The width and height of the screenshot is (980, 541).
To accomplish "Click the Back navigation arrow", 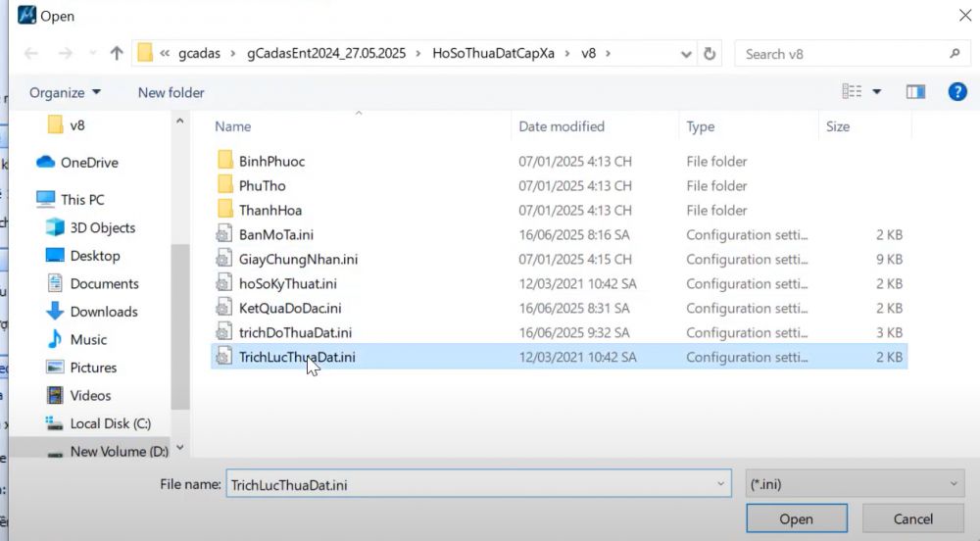I will click(x=31, y=54).
